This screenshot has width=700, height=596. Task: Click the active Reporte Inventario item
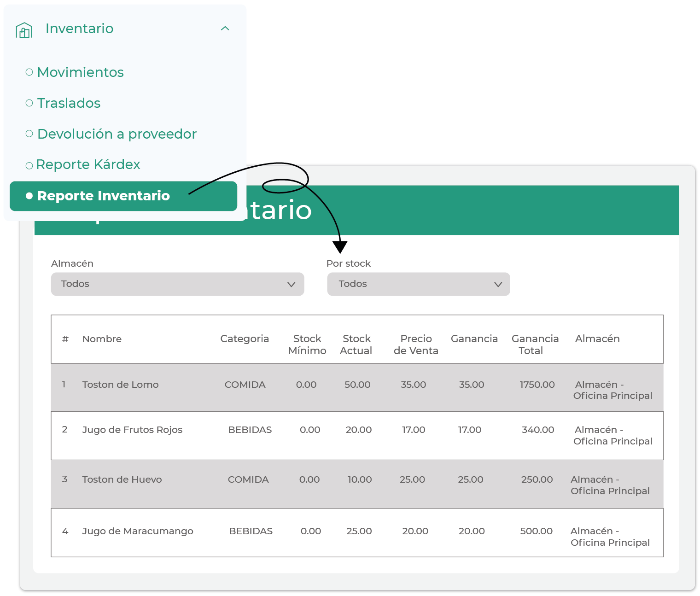pos(103,196)
